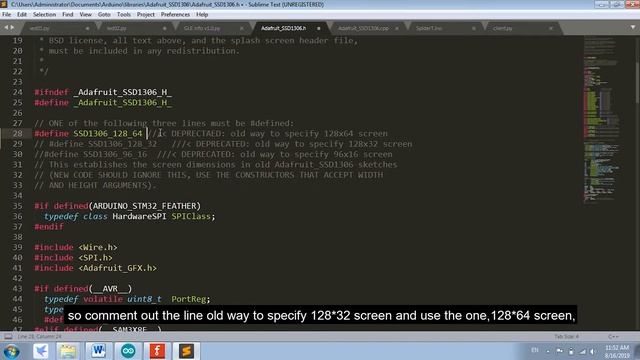Open the red F app in taskbar
The image size is (640, 360).
157,351
